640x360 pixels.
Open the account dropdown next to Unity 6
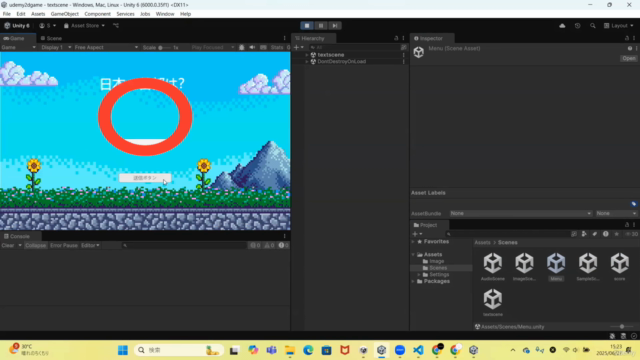48,26
